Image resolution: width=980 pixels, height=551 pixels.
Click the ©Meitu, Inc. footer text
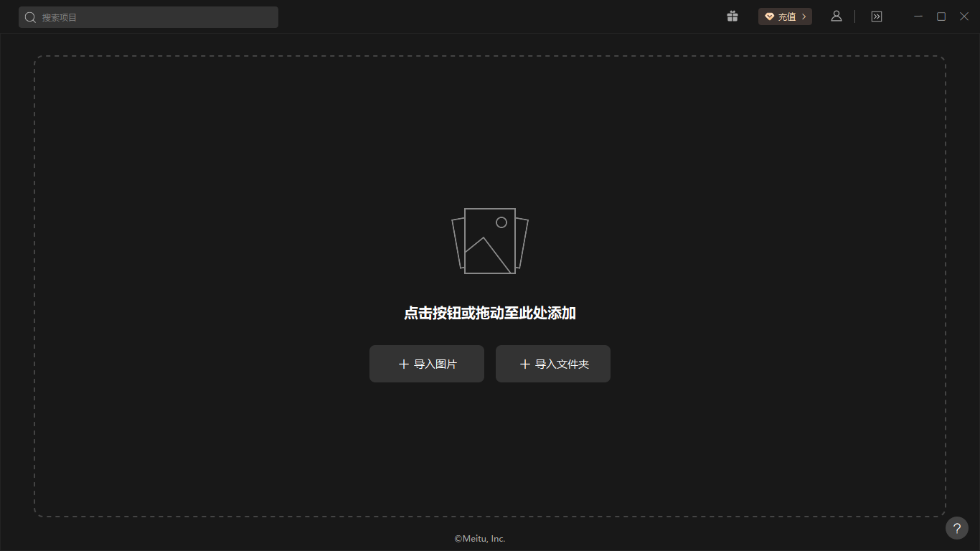(x=479, y=538)
